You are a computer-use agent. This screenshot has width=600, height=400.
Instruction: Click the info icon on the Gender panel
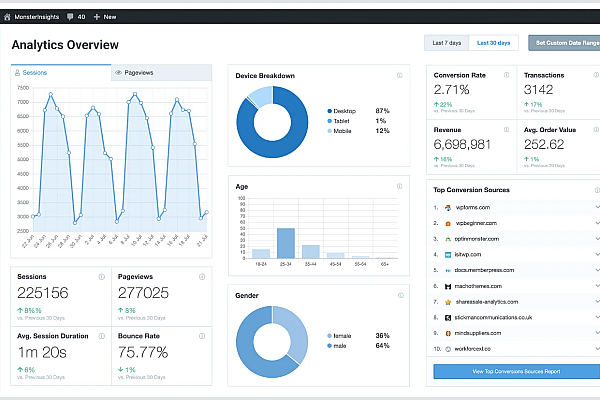[x=400, y=296]
